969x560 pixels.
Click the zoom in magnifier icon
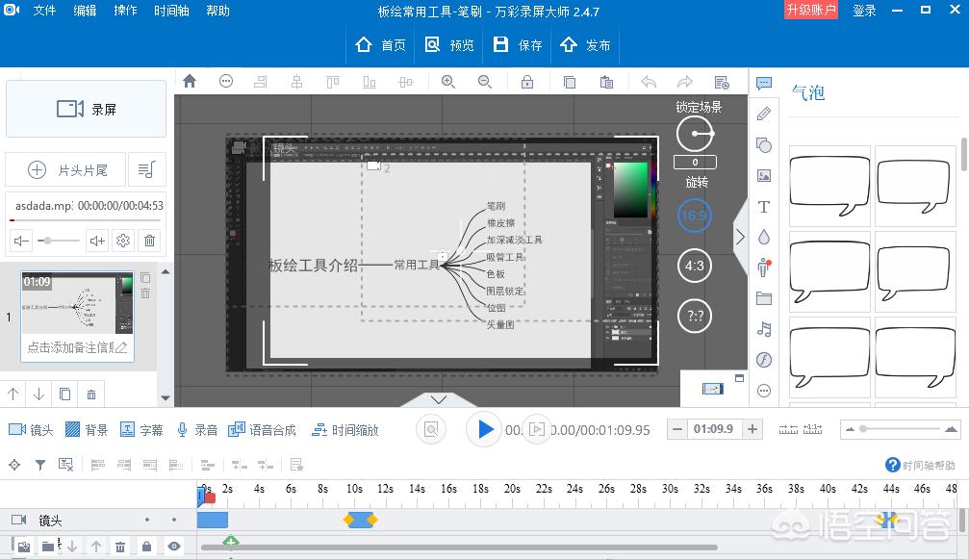click(x=448, y=82)
